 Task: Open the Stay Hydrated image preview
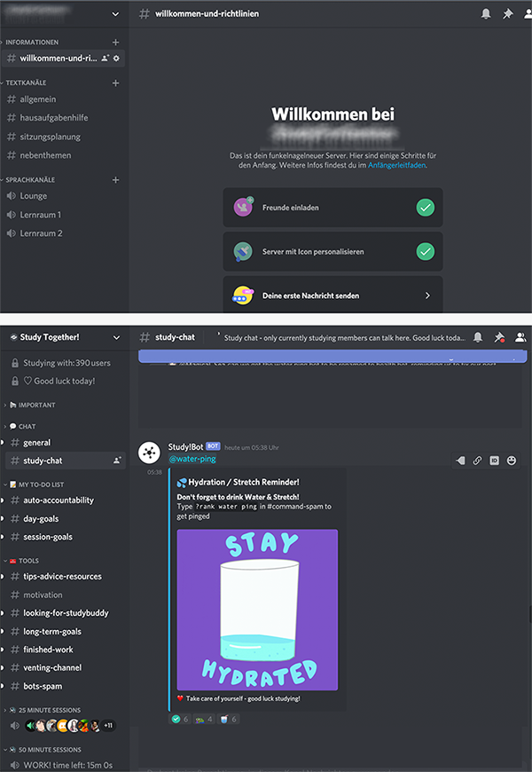(257, 610)
